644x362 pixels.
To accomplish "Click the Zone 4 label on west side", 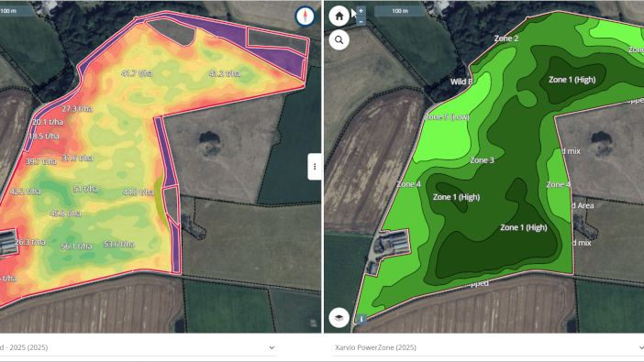I will [408, 184].
